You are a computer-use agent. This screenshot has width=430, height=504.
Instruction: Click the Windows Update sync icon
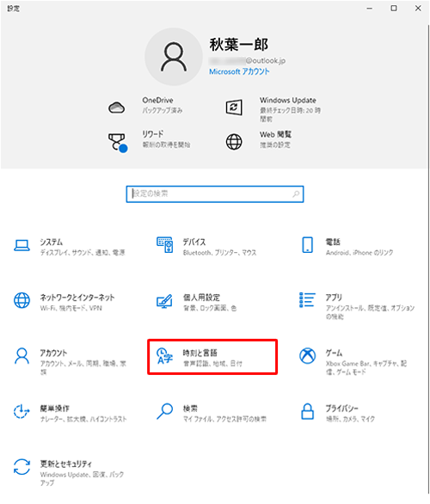tap(234, 108)
